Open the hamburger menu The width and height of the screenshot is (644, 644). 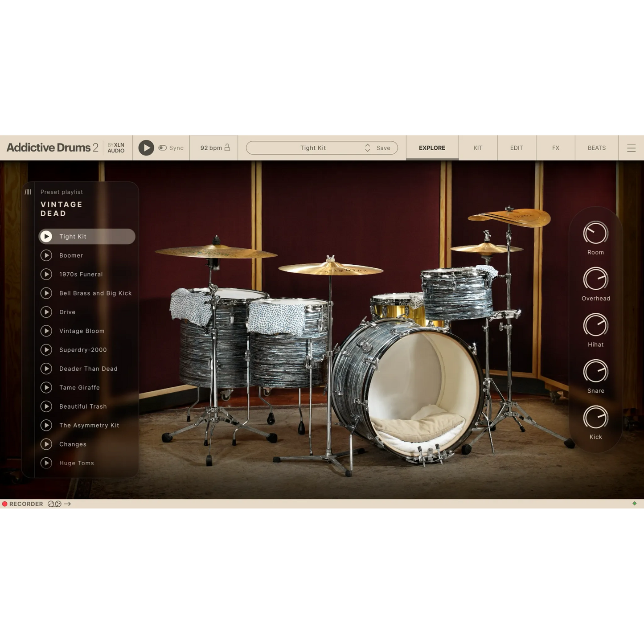(x=631, y=148)
